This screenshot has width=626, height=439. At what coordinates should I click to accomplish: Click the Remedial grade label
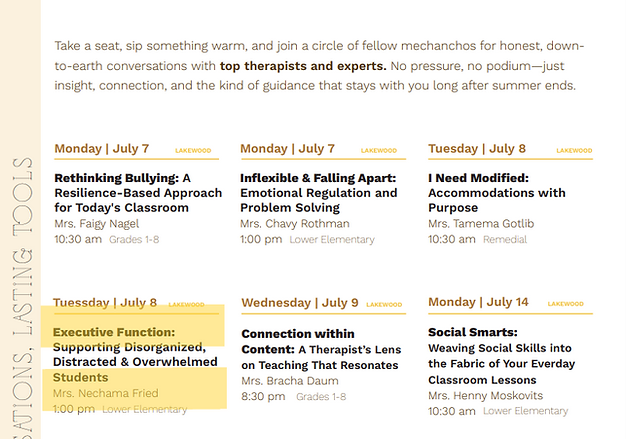pos(505,239)
